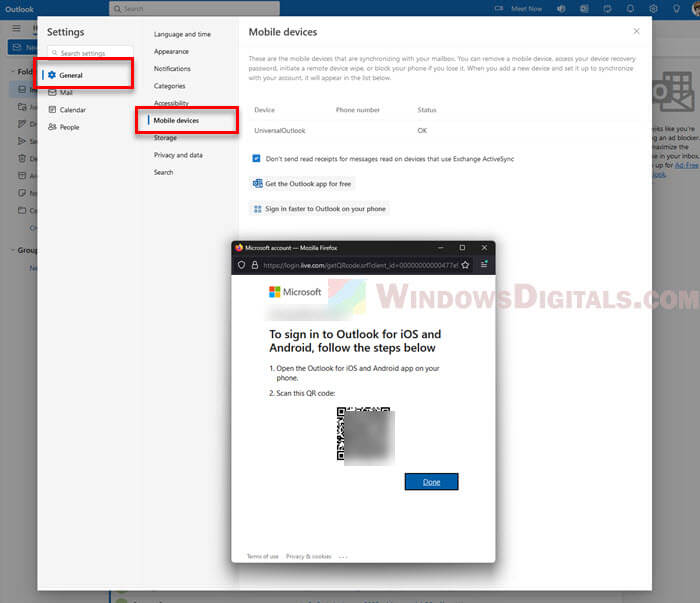Open the Office apps icon in header
This screenshot has width=700, height=603.
tap(584, 8)
